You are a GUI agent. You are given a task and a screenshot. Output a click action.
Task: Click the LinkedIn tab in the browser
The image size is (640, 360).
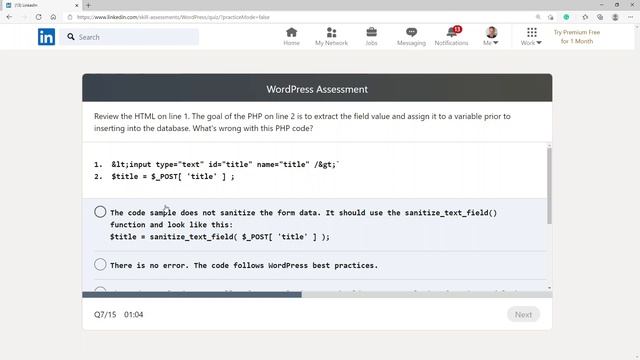tap(41, 5)
